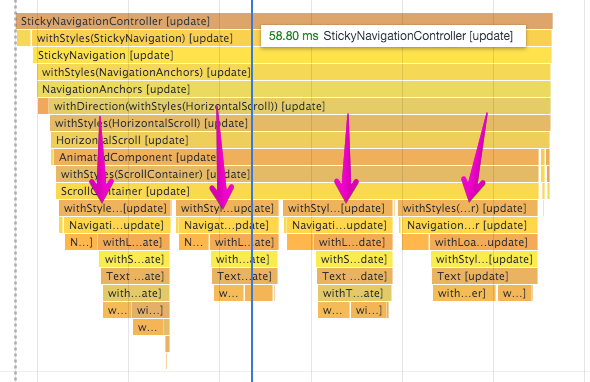Click the Navigation…r [update] bar
This screenshot has width=590, height=382.
click(470, 225)
